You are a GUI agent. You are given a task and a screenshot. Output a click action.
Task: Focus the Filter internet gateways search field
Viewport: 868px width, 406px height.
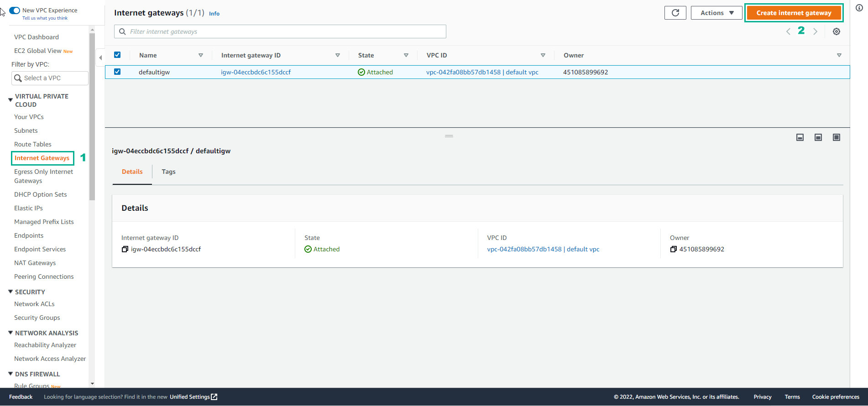[x=280, y=31]
